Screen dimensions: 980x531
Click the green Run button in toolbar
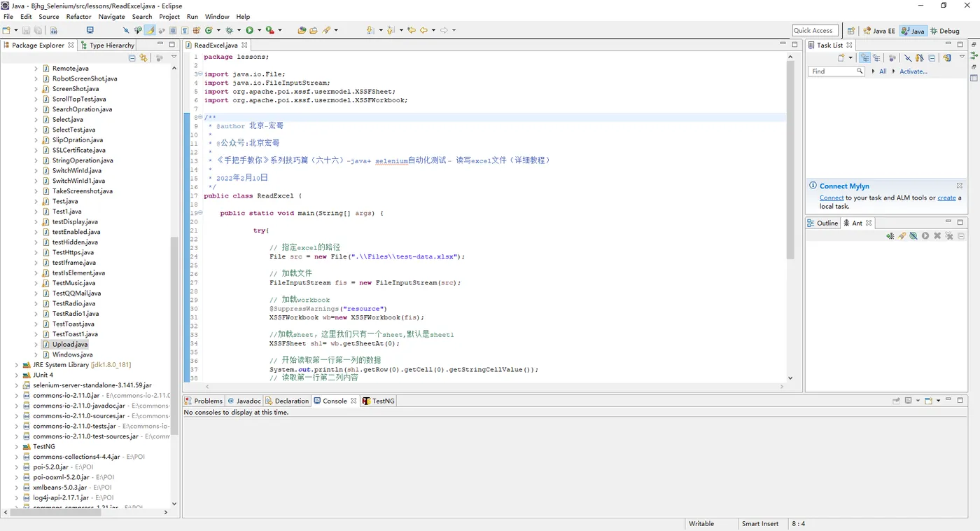(x=249, y=30)
